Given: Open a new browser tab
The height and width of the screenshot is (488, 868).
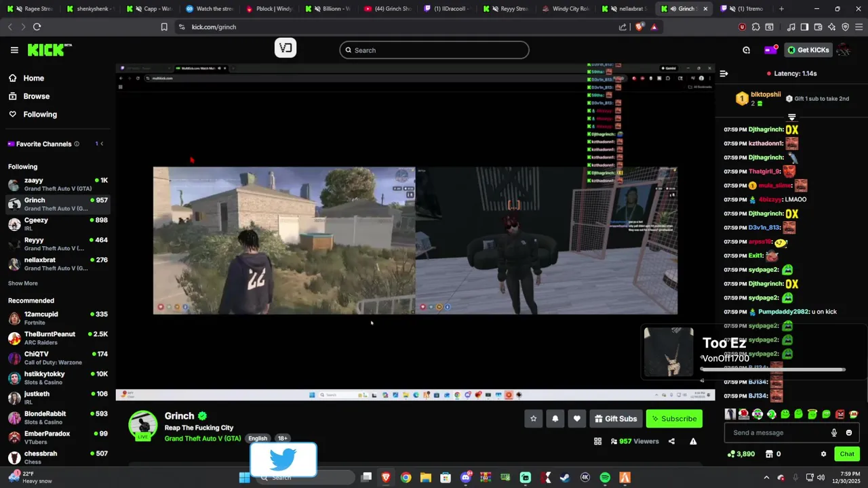Looking at the screenshot, I should click(x=781, y=9).
